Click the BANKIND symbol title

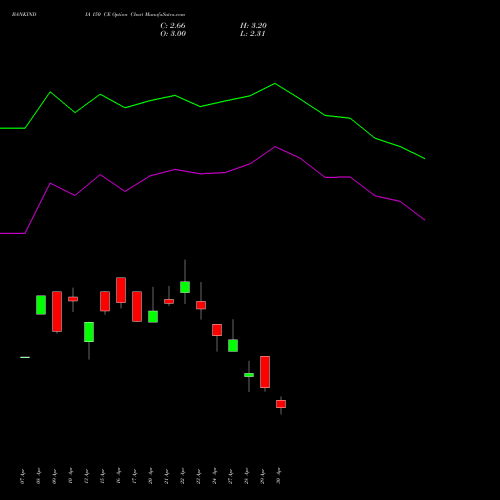[24, 15]
